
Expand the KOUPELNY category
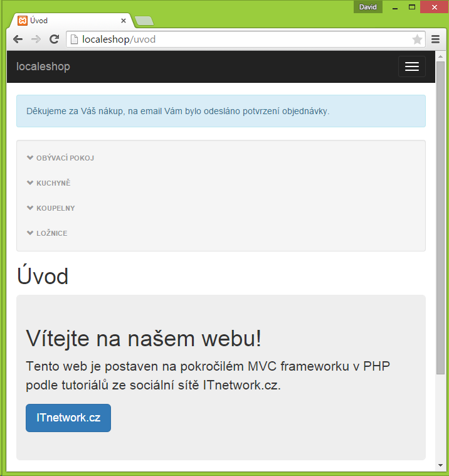pos(51,208)
